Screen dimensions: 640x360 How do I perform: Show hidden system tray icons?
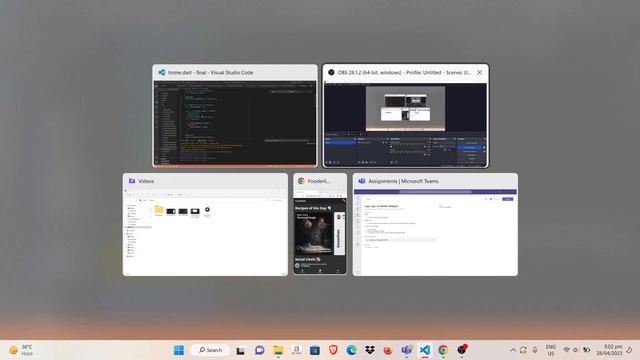[513, 350]
